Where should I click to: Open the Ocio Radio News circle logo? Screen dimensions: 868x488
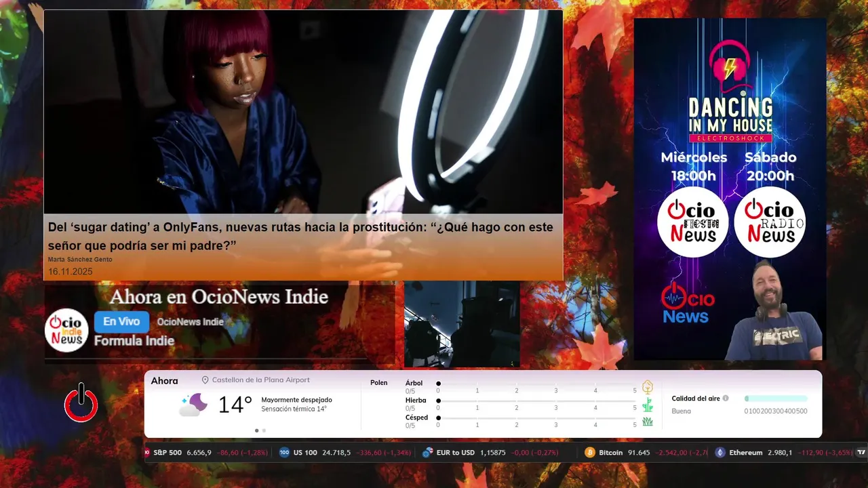coord(770,222)
